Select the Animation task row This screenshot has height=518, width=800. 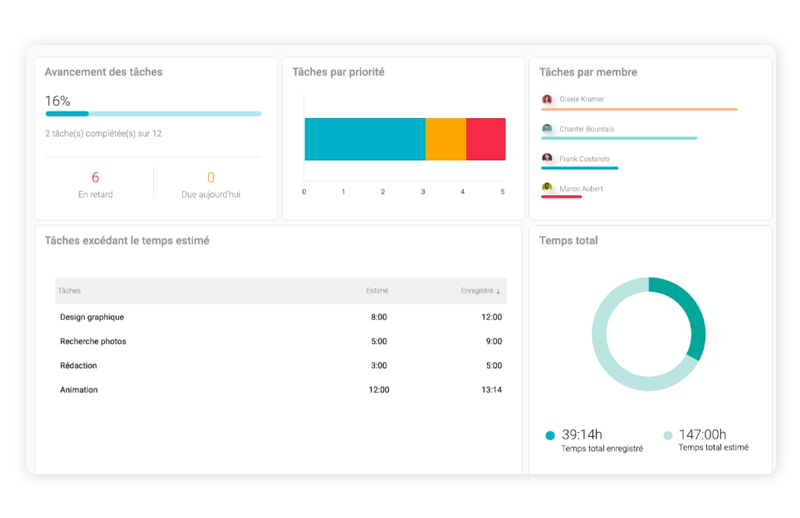(281, 389)
